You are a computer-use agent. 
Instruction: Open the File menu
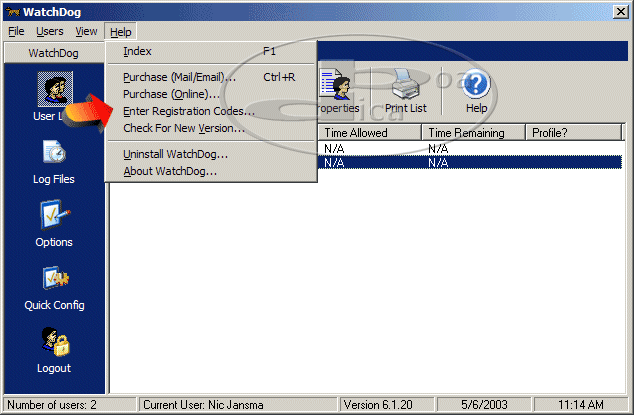pyautogui.click(x=16, y=31)
